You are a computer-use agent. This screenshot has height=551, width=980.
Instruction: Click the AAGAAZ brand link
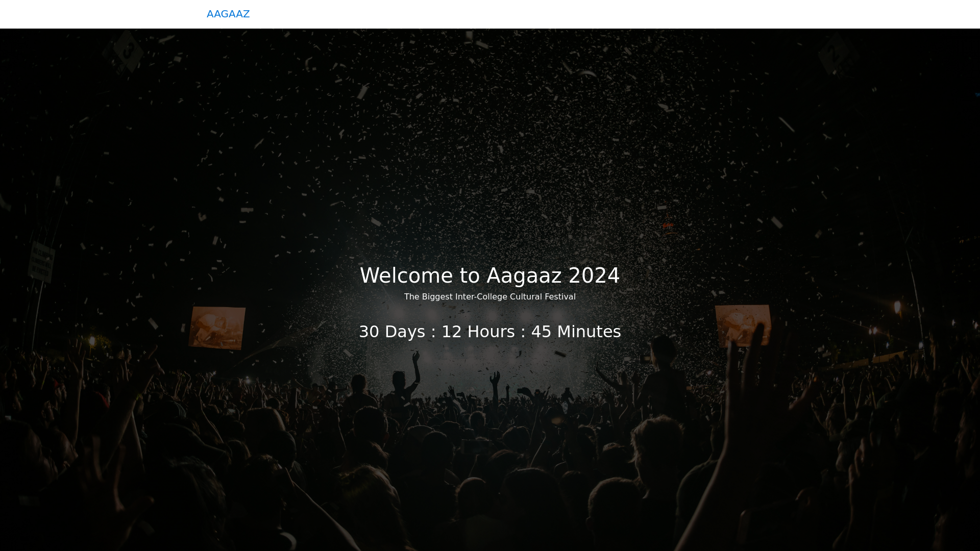point(228,14)
